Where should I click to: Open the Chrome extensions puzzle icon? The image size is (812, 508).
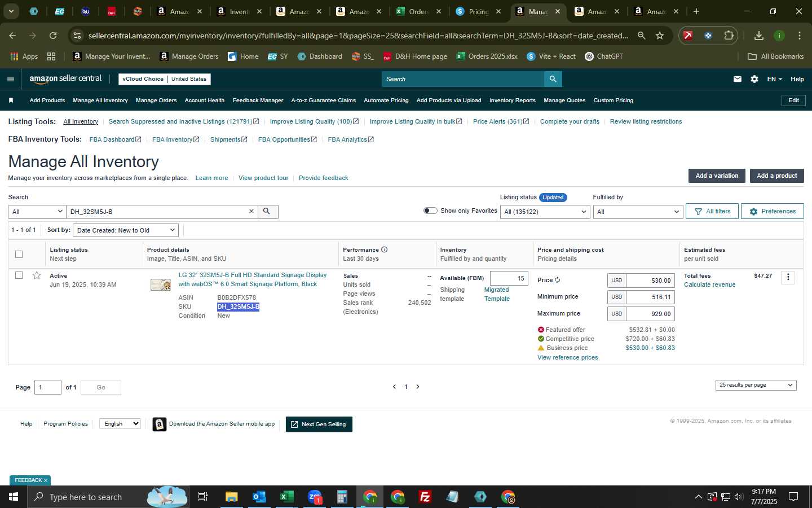point(729,36)
